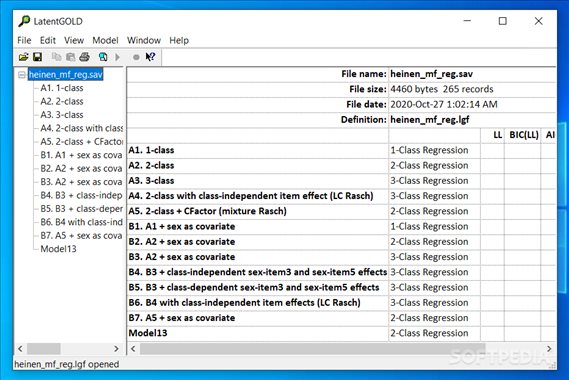
Task: Click tree panel horizontal scrollbar thumb
Action: click(x=44, y=349)
